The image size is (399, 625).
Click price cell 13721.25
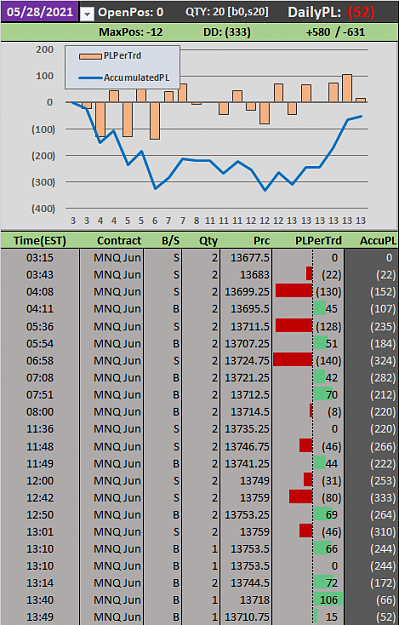click(x=246, y=378)
